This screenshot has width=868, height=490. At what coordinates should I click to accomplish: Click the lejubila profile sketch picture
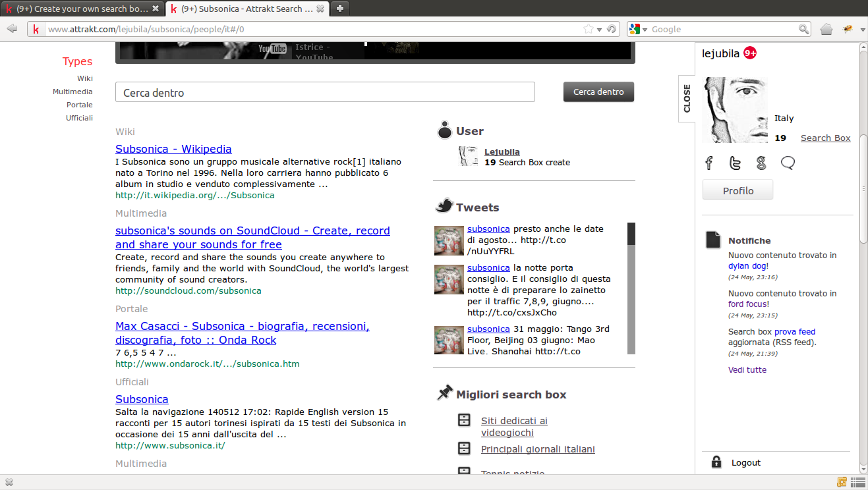point(735,110)
